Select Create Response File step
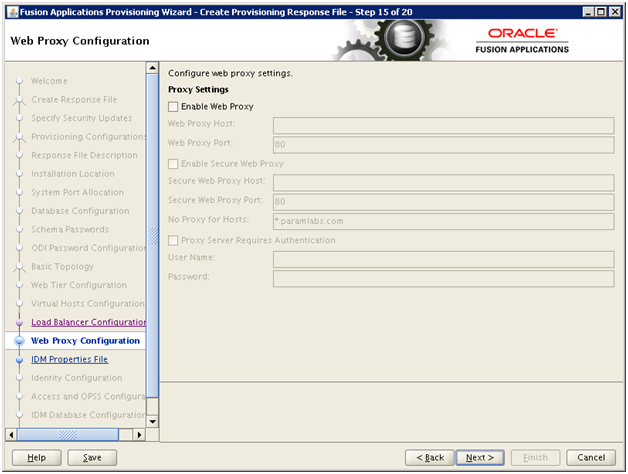Viewport: 628px width, 474px height. click(74, 99)
